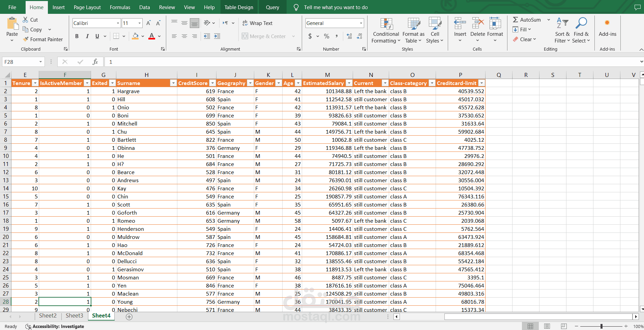This screenshot has width=644, height=330.
Task: Open the font size dropdown
Action: click(x=140, y=23)
